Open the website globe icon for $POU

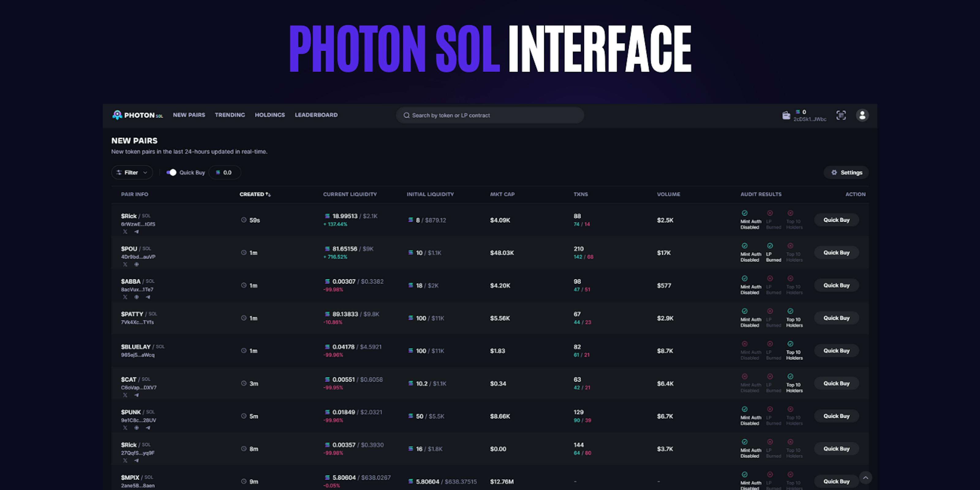[137, 264]
